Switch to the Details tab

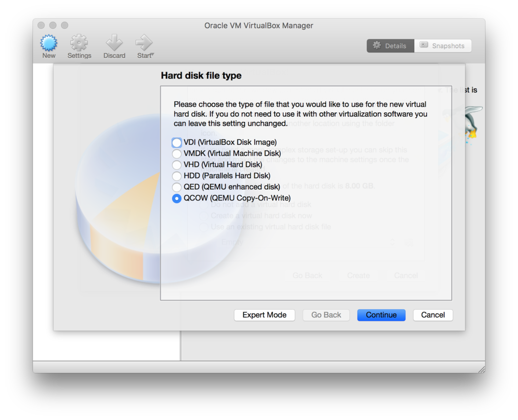pos(390,46)
